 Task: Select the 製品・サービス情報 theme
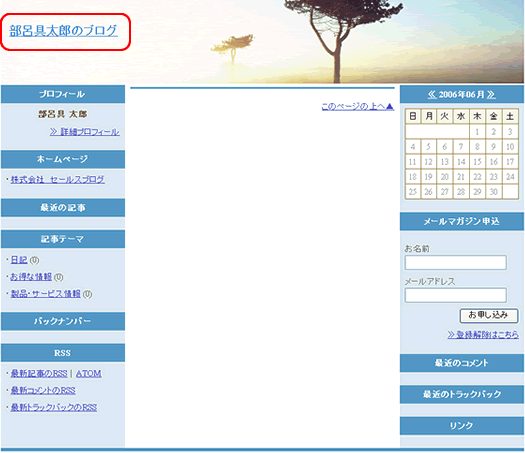(x=46, y=294)
